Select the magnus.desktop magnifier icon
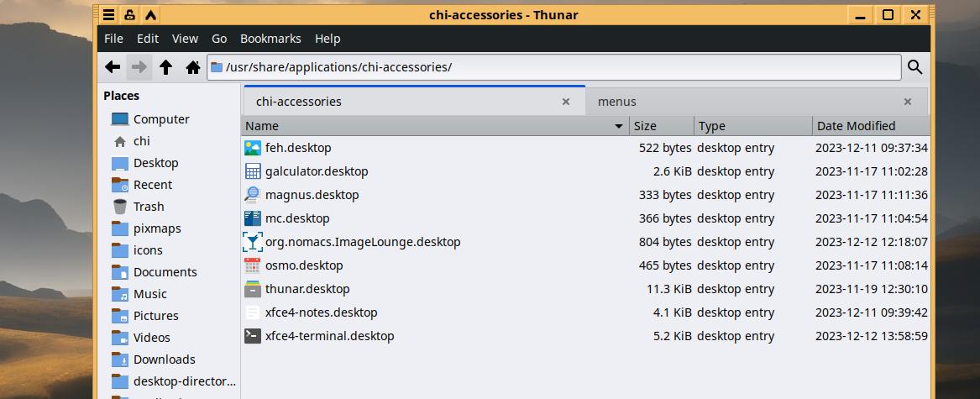980x399 pixels. click(253, 195)
